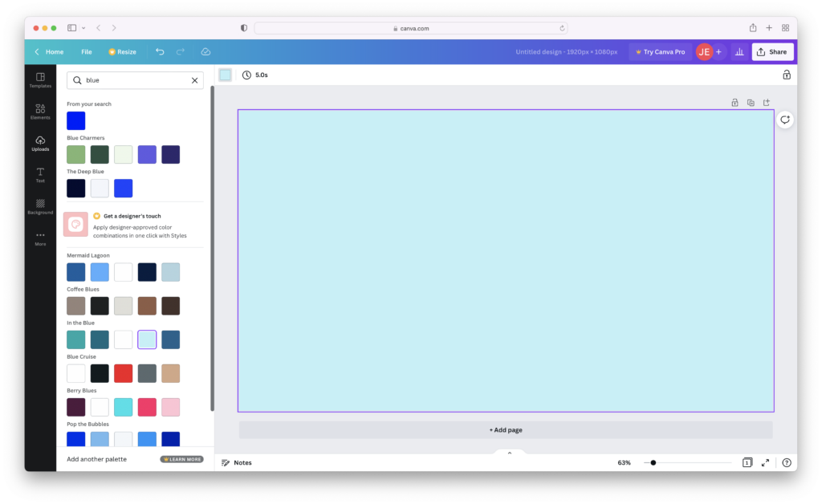
Task: Lock the page using the icon above the canvas
Action: [735, 103]
